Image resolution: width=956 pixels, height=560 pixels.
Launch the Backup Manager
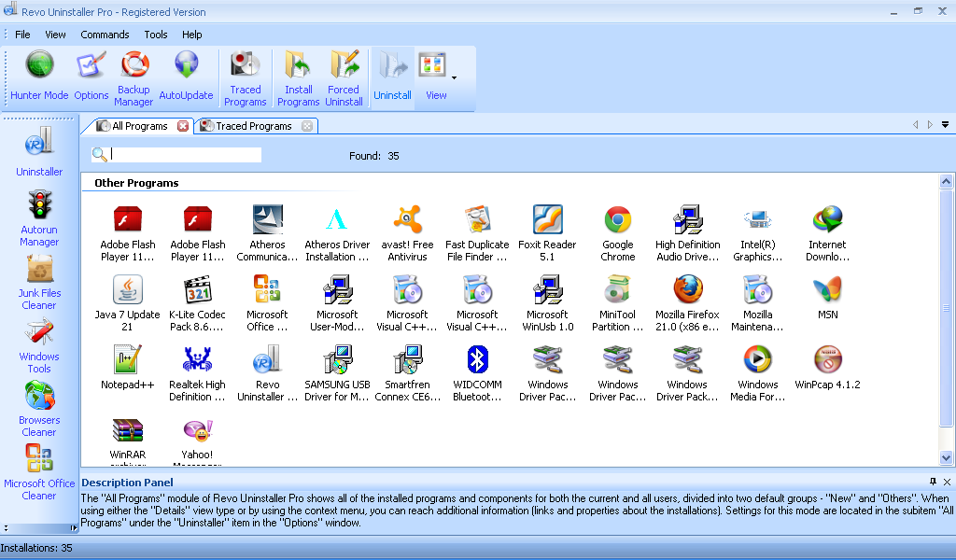point(134,79)
